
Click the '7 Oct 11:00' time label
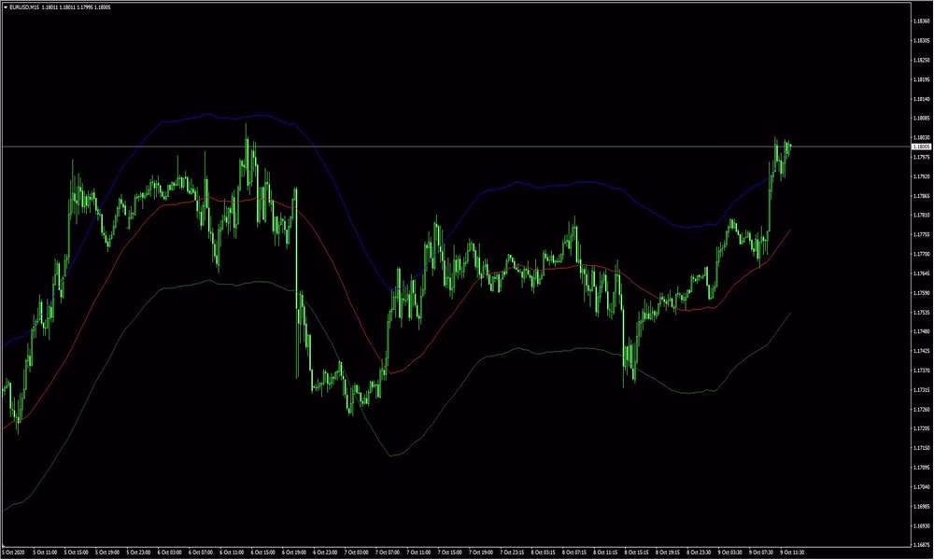pyautogui.click(x=418, y=553)
